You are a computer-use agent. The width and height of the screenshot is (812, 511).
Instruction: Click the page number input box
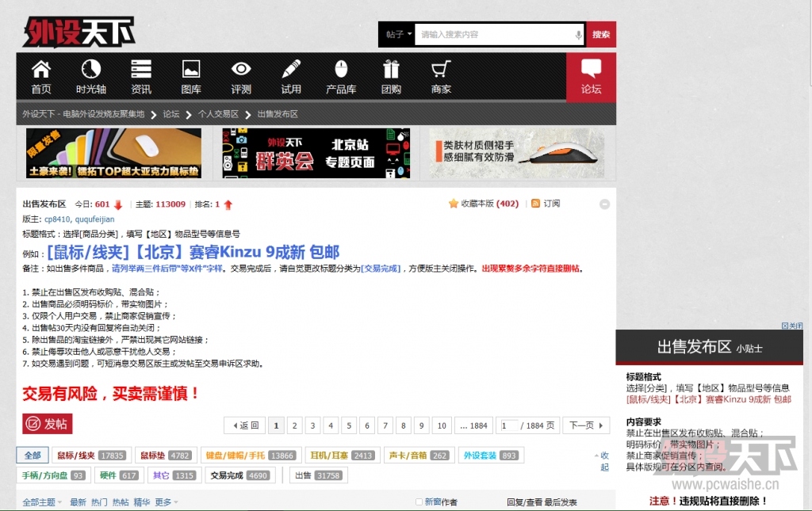(509, 425)
